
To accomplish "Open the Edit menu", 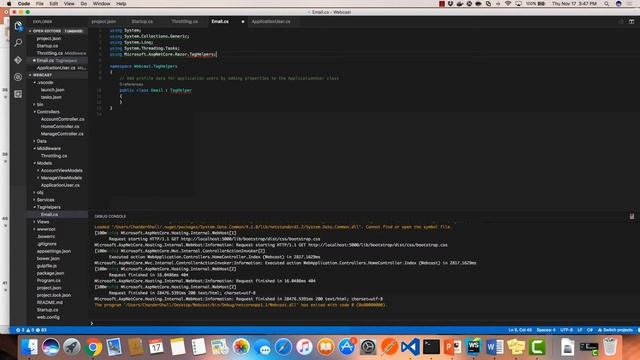I will coord(53,4).
